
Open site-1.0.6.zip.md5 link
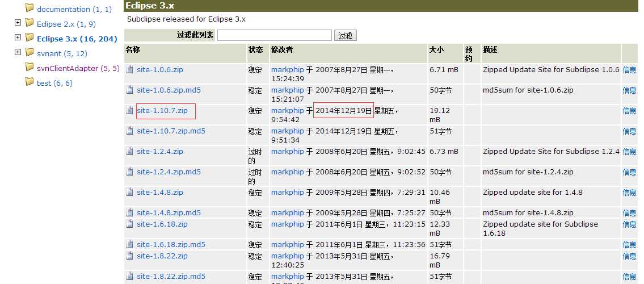coord(169,90)
